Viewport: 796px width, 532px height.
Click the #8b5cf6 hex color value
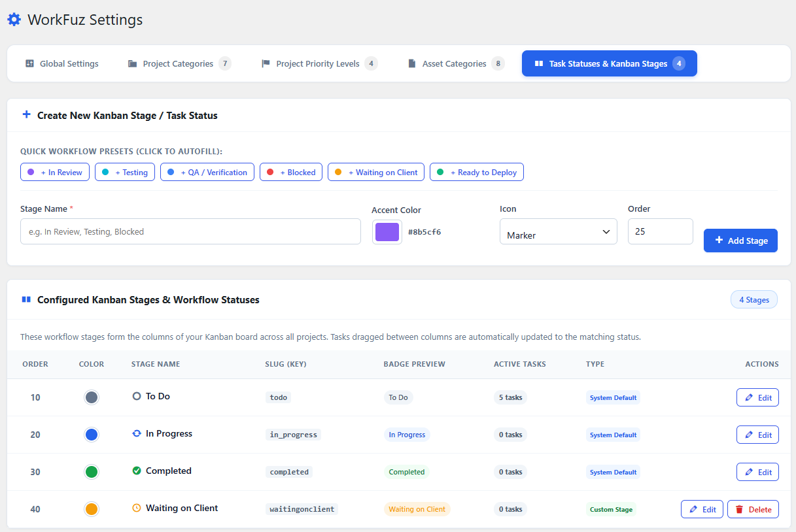pyautogui.click(x=424, y=232)
